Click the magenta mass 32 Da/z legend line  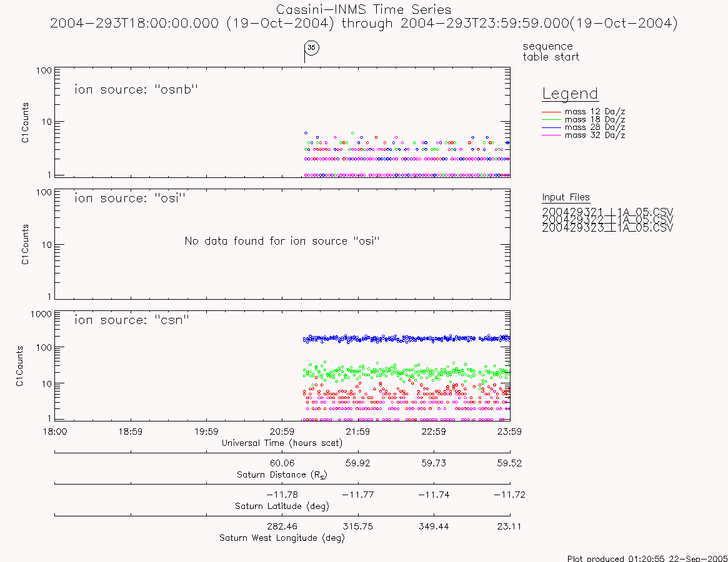[552, 135]
